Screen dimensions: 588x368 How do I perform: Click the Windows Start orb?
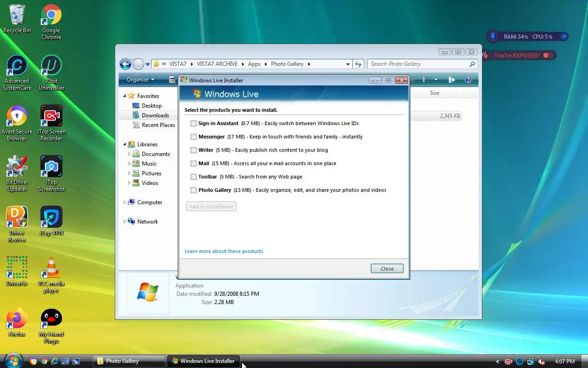pyautogui.click(x=13, y=361)
